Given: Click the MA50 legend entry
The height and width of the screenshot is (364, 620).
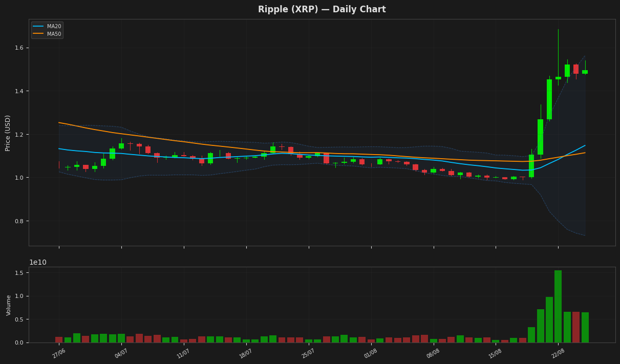Looking at the screenshot, I should (47, 34).
